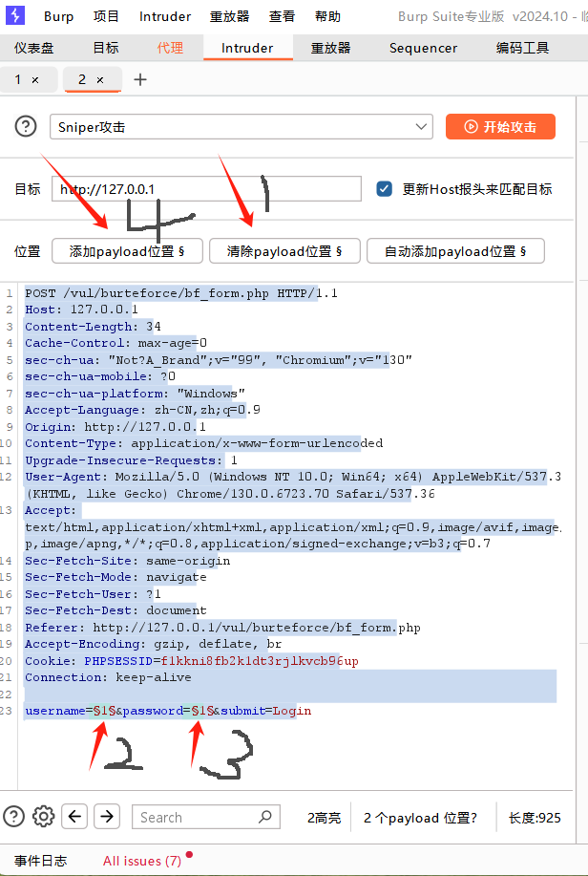Viewport: 588px width, 876px height.
Task: Open the help question mark beside attack type
Action: click(x=26, y=127)
